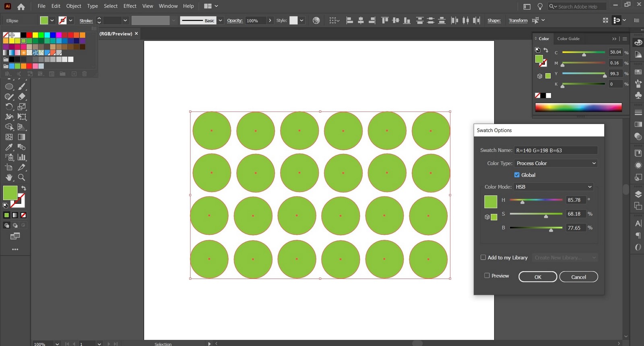Confirm swatch options with OK
Image resolution: width=644 pixels, height=346 pixels.
click(538, 277)
